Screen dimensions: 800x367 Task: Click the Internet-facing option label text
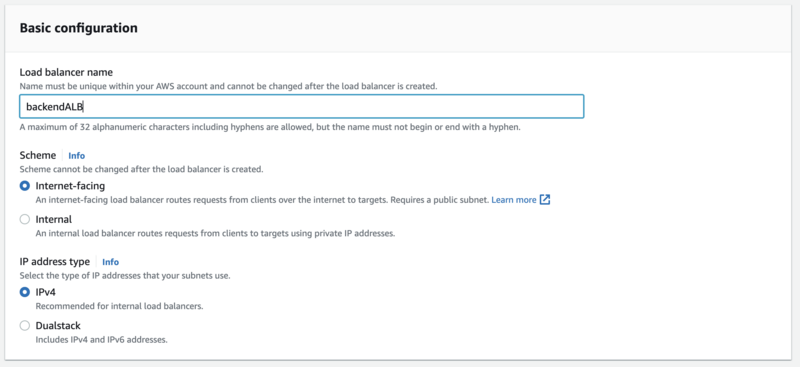[70, 186]
